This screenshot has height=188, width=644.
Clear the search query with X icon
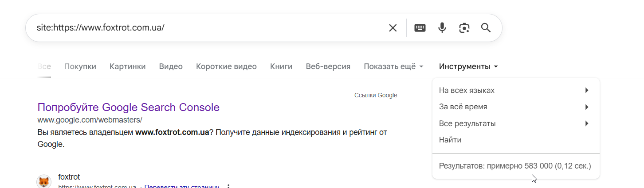(x=393, y=28)
